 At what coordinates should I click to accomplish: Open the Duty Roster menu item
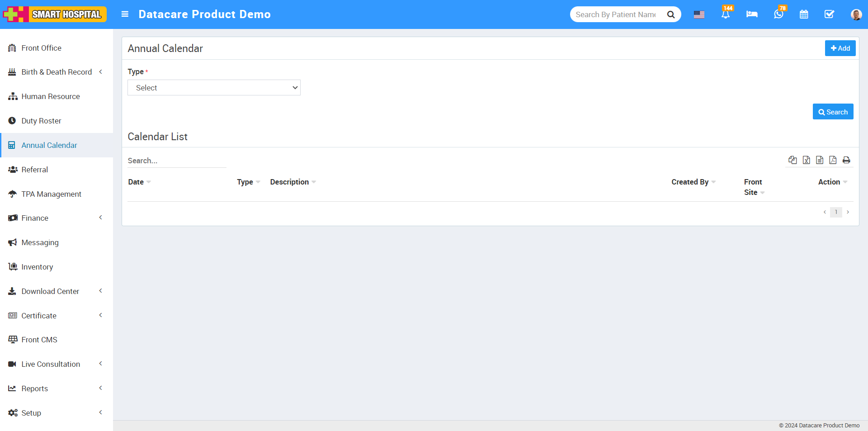tap(41, 121)
